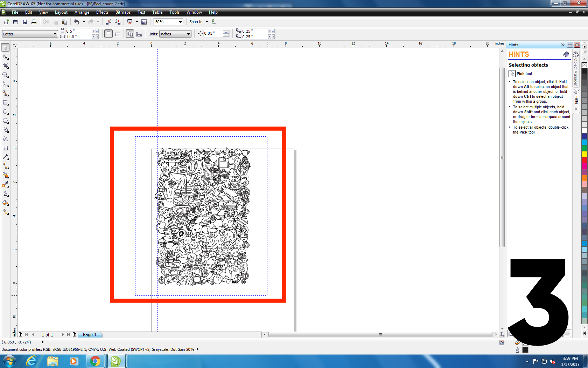Select the Connector tool
Image resolution: width=588 pixels, height=368 pixels.
[5, 166]
